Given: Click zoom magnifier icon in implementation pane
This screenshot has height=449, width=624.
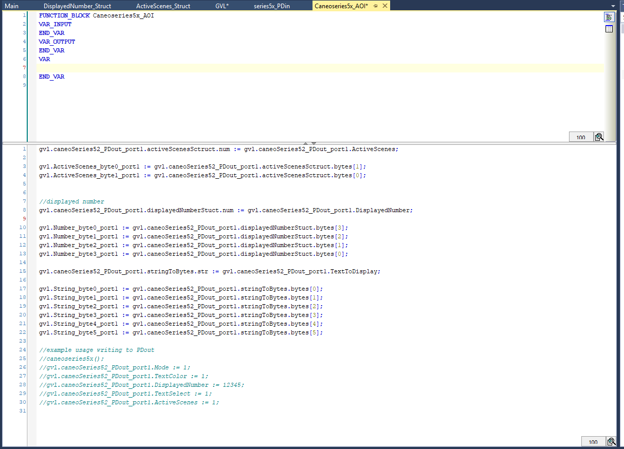Looking at the screenshot, I should 611,441.
